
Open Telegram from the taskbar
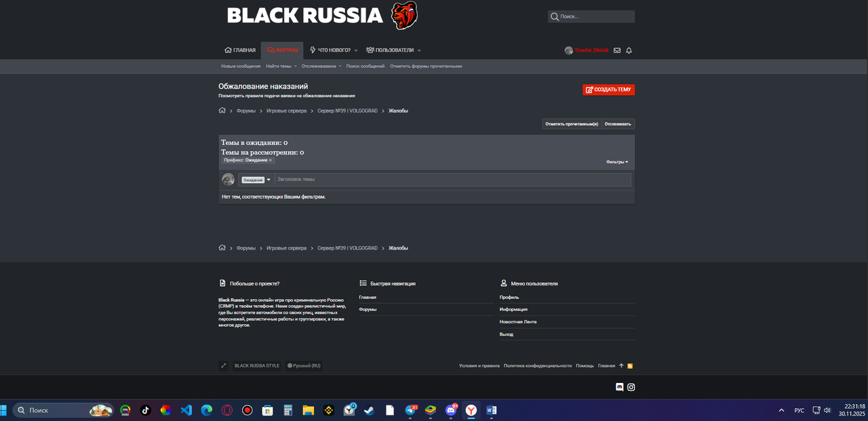click(410, 410)
